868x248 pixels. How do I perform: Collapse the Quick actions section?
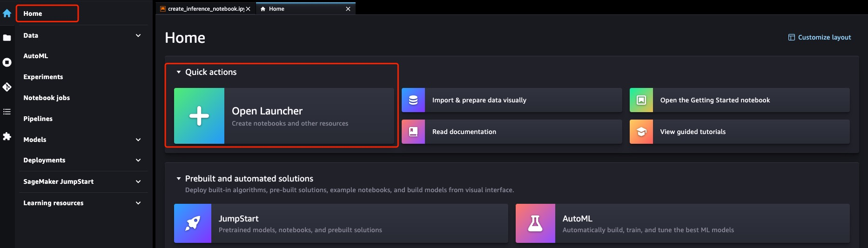[x=179, y=72]
